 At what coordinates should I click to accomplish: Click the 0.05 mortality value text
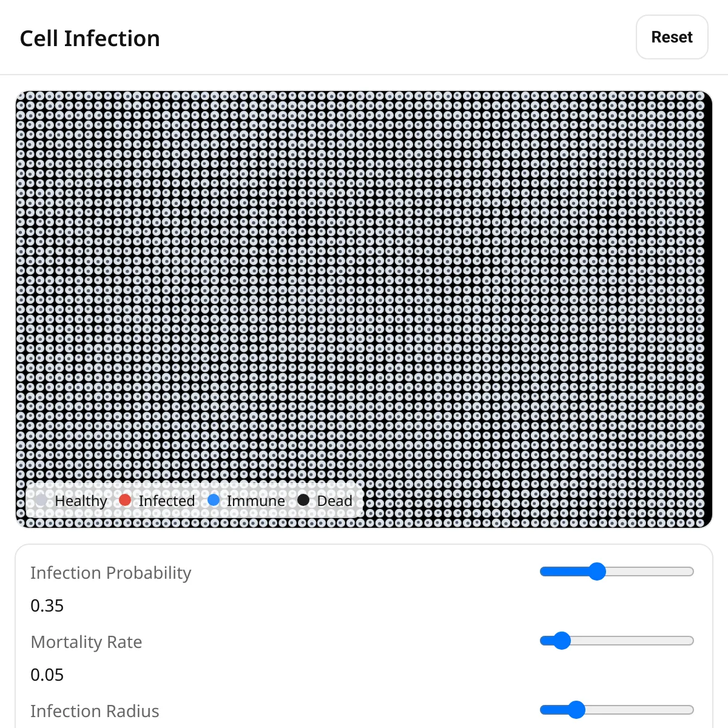pos(47,675)
